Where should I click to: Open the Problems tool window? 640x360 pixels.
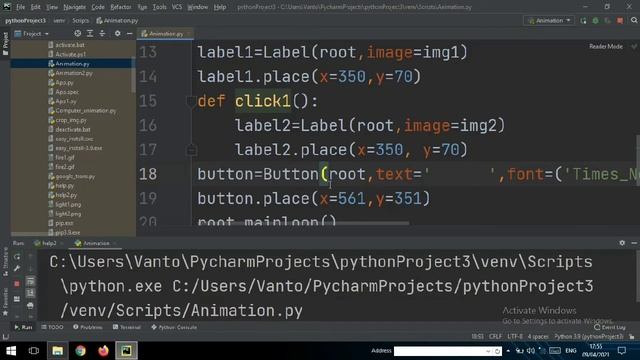tap(88, 327)
